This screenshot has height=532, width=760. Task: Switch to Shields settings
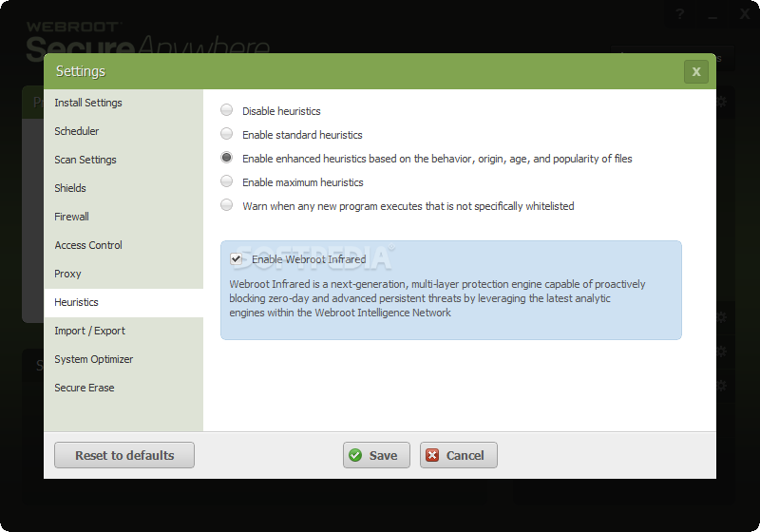123,188
